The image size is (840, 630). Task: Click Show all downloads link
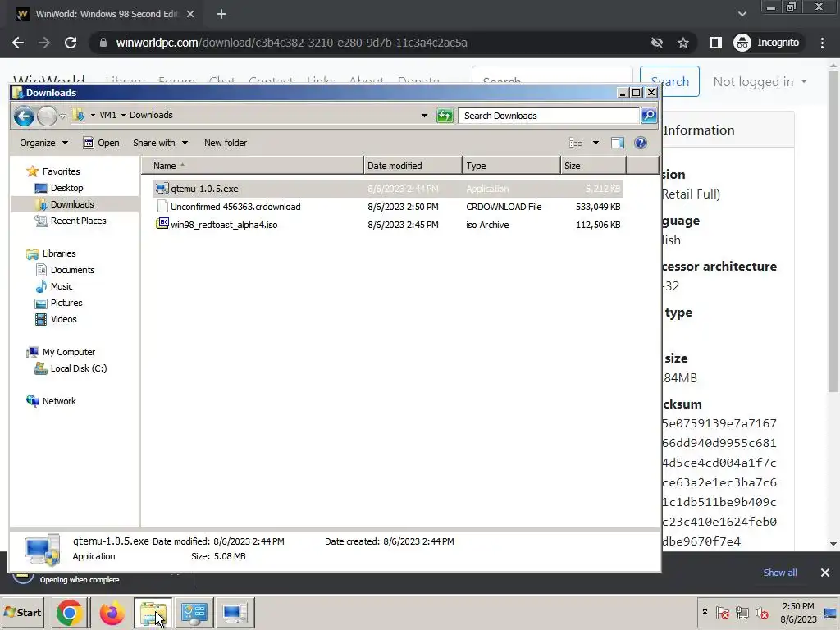click(x=779, y=573)
